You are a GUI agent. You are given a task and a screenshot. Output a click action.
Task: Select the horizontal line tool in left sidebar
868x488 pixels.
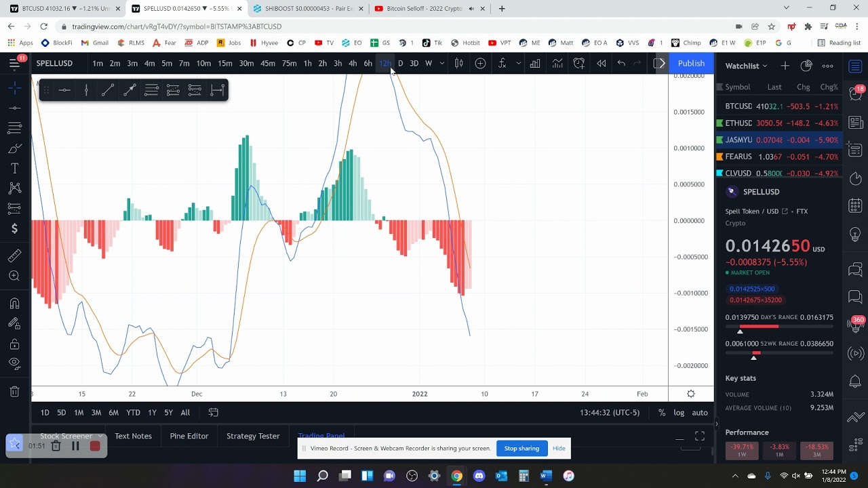(15, 108)
